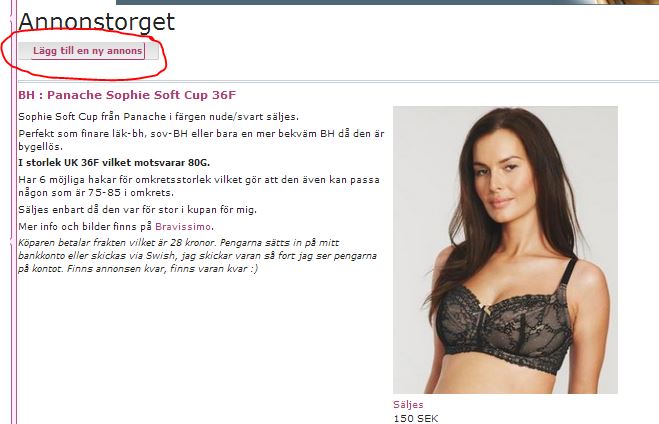Open the 'Säljes' category link below the photo
Viewport: 659px width, 424px height.
408,404
